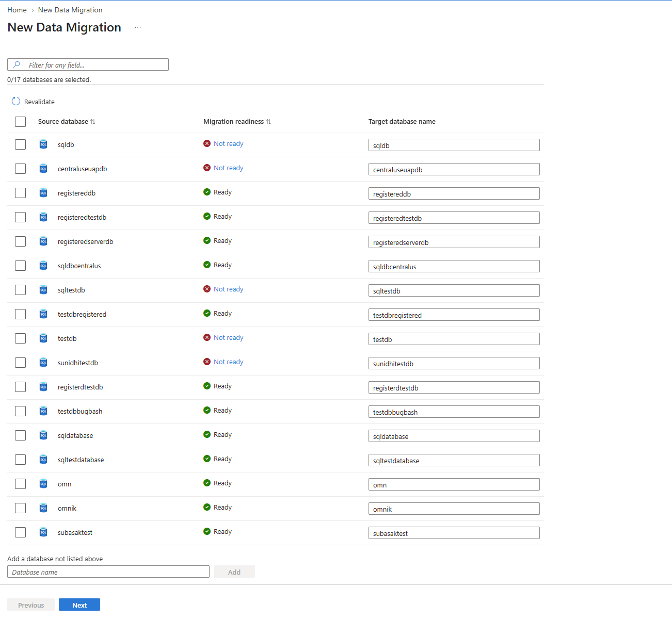Click the search magnifier icon in filter box
This screenshot has width=672, height=620.
(x=17, y=65)
